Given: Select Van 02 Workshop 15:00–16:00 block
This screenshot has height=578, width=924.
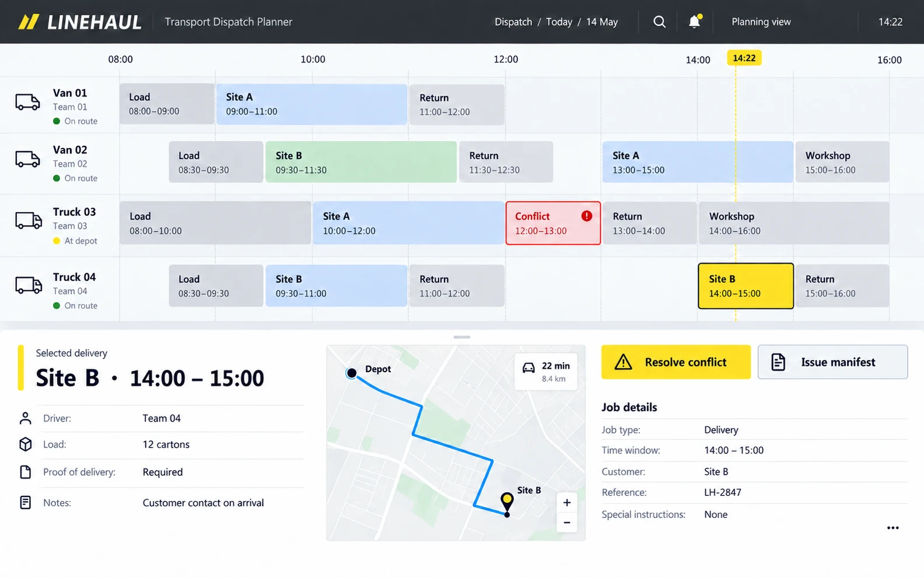Looking at the screenshot, I should tap(842, 162).
